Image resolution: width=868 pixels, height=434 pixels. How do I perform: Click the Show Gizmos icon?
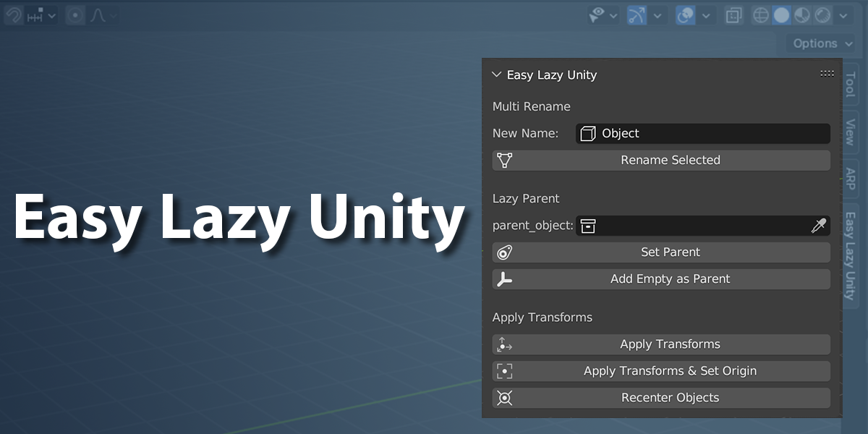click(638, 15)
